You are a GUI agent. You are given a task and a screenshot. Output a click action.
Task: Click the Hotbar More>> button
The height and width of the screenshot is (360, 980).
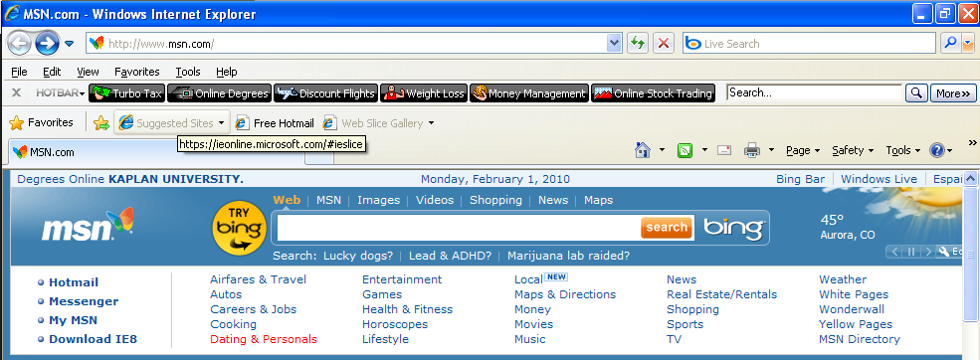tap(952, 93)
